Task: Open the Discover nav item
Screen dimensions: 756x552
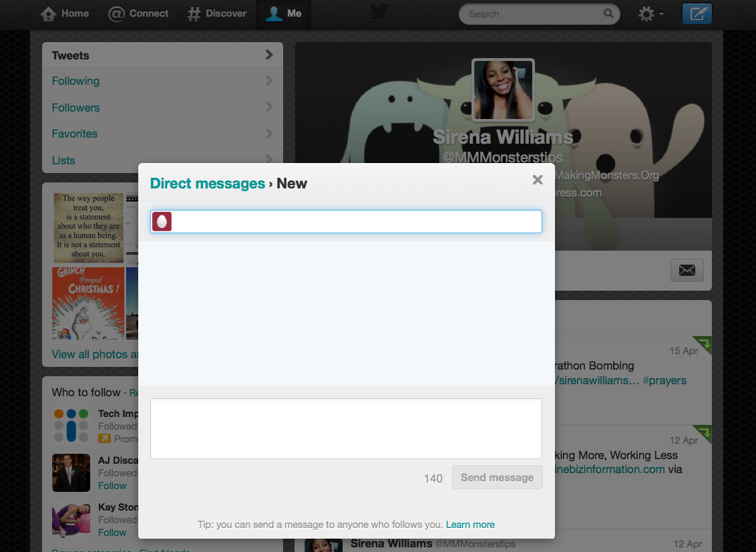Action: (x=216, y=13)
